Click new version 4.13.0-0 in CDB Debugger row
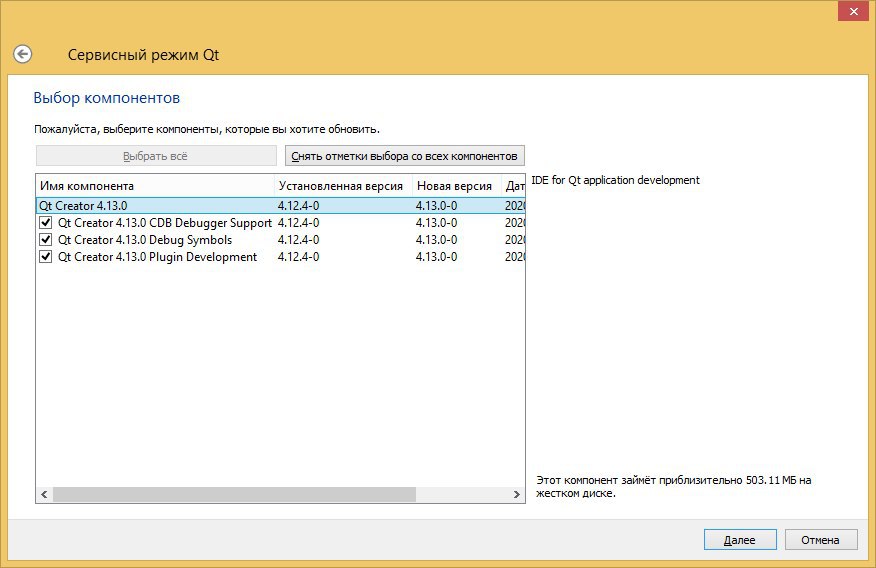 pos(436,223)
